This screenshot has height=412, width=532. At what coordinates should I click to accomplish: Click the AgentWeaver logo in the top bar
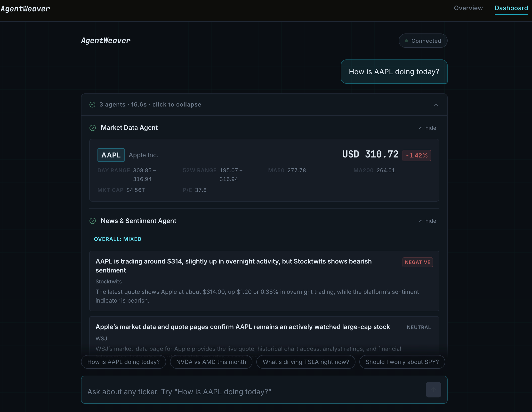pyautogui.click(x=25, y=9)
